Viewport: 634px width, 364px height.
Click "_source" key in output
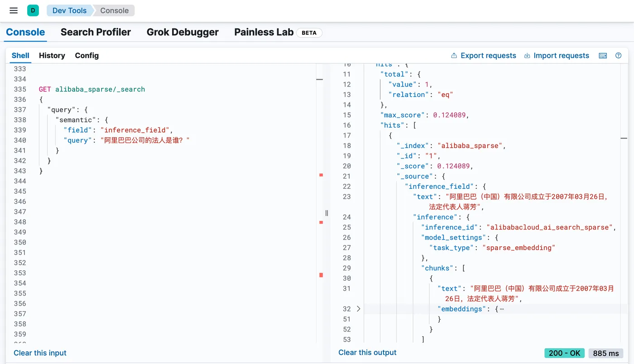[x=415, y=177]
